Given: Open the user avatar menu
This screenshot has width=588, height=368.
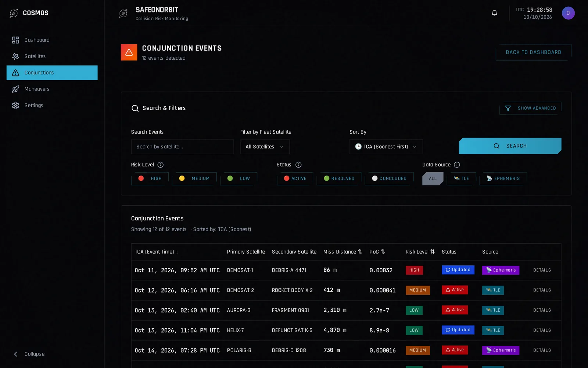Looking at the screenshot, I should coord(568,13).
